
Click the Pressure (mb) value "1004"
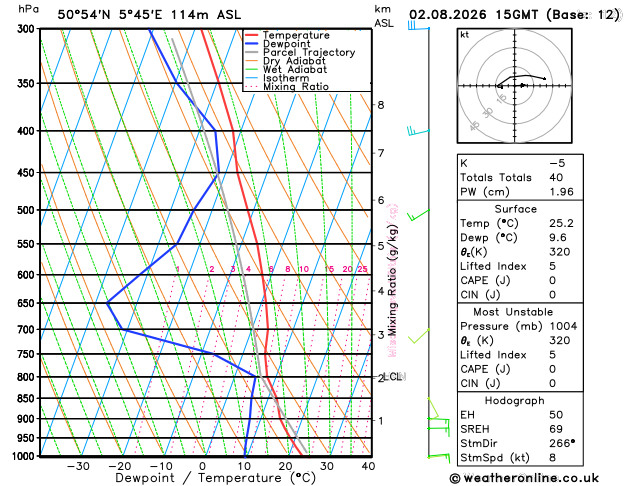[564, 326]
